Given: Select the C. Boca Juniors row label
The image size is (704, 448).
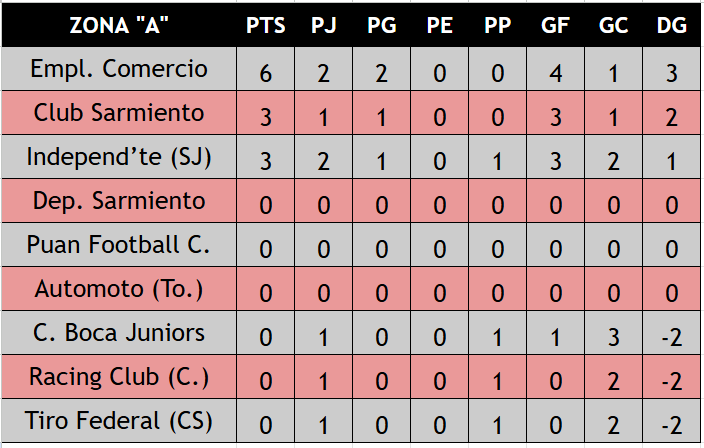Looking at the screenshot, I should pyautogui.click(x=119, y=333).
